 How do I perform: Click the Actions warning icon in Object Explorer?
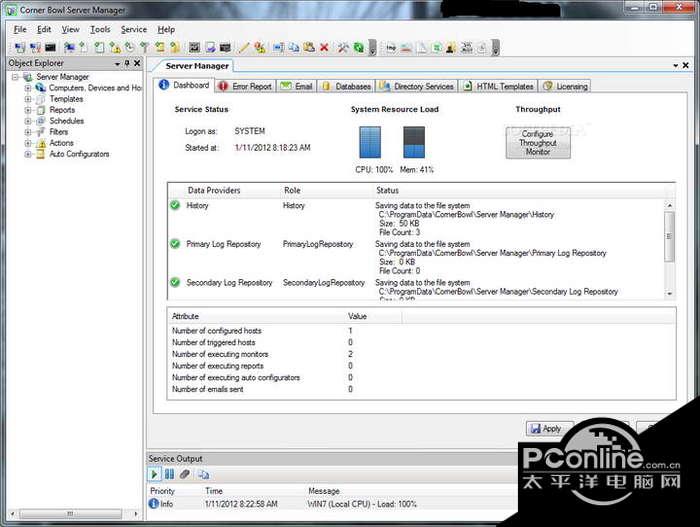tap(41, 143)
